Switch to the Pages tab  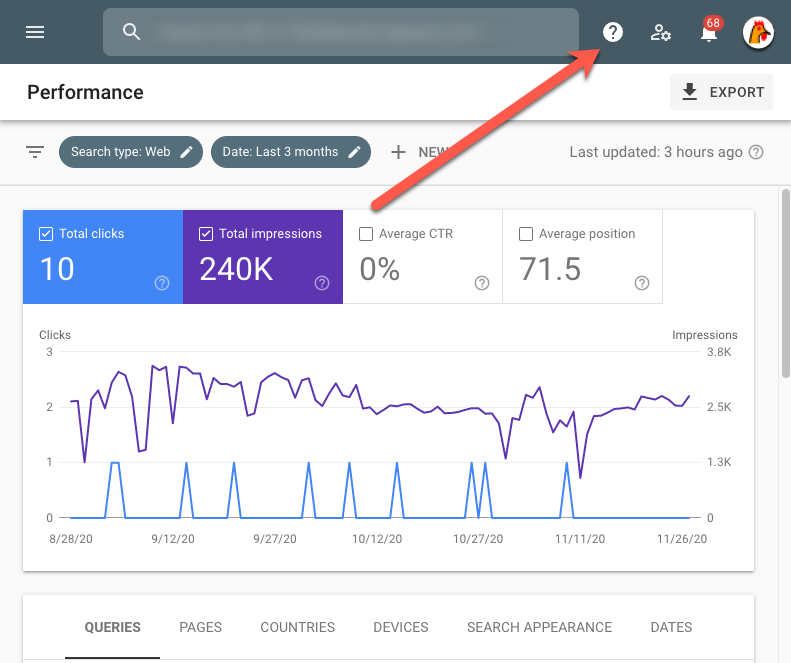(200, 627)
